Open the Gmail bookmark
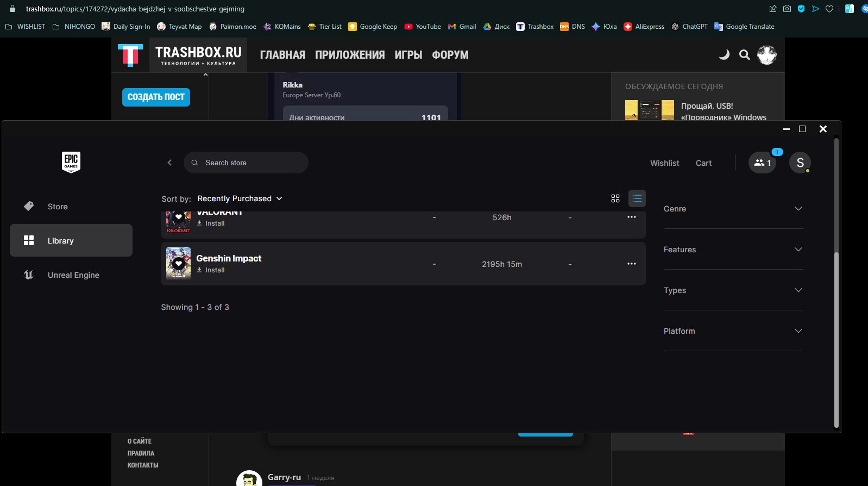 [462, 27]
